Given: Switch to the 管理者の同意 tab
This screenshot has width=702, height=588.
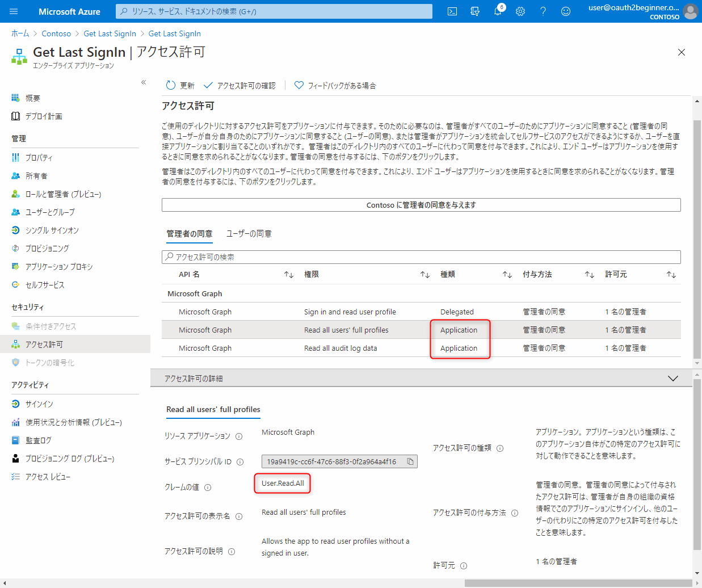Looking at the screenshot, I should click(190, 234).
